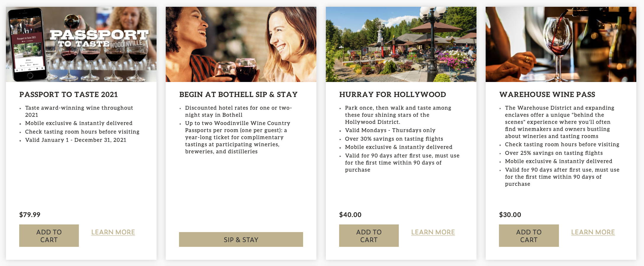Click the Passport to Taste 2021 heading
This screenshot has height=266, width=644.
pos(69,94)
